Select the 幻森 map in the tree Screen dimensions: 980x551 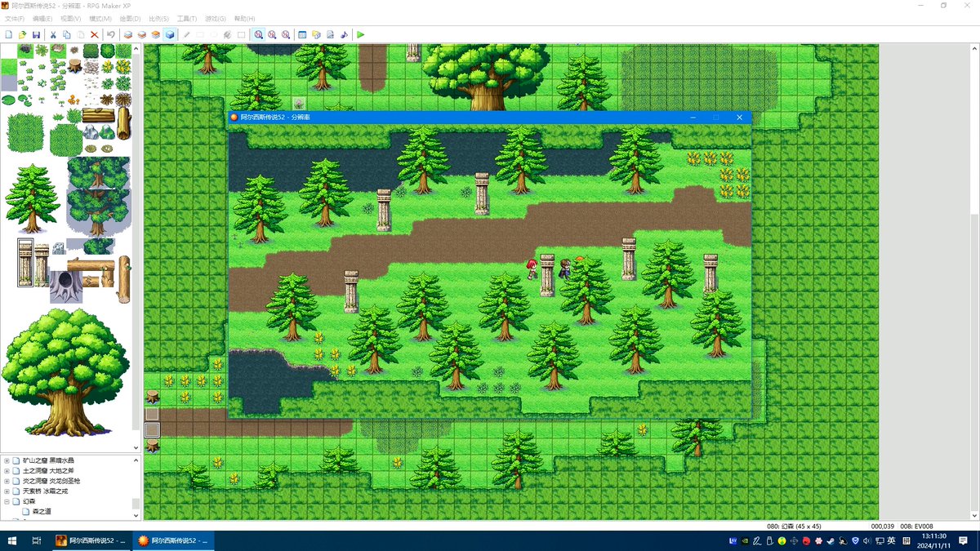pyautogui.click(x=29, y=501)
